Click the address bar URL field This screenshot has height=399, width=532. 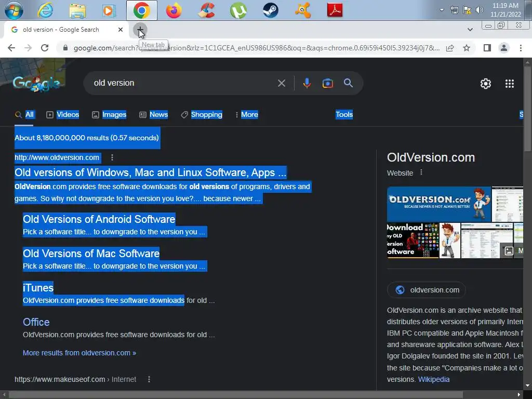[256, 48]
